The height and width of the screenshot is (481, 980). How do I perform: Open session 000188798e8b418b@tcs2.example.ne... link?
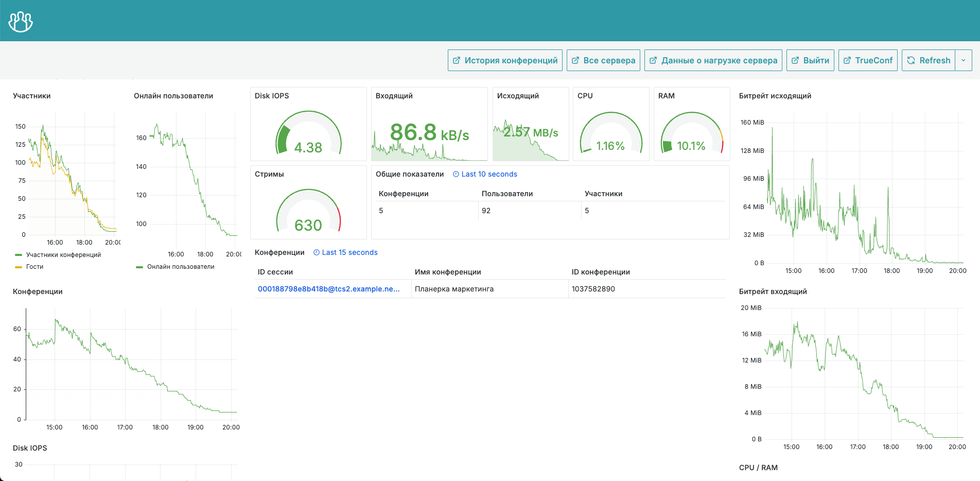click(x=329, y=289)
